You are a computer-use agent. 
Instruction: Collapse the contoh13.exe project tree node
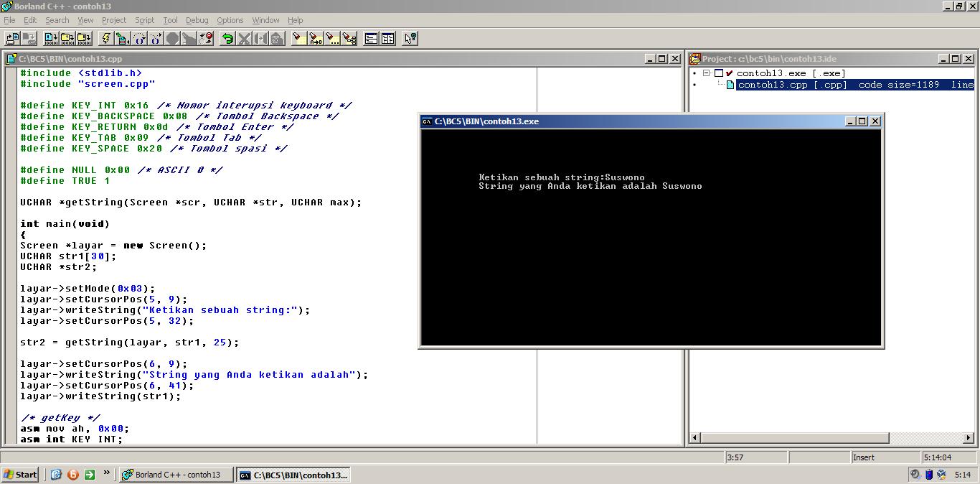[706, 73]
